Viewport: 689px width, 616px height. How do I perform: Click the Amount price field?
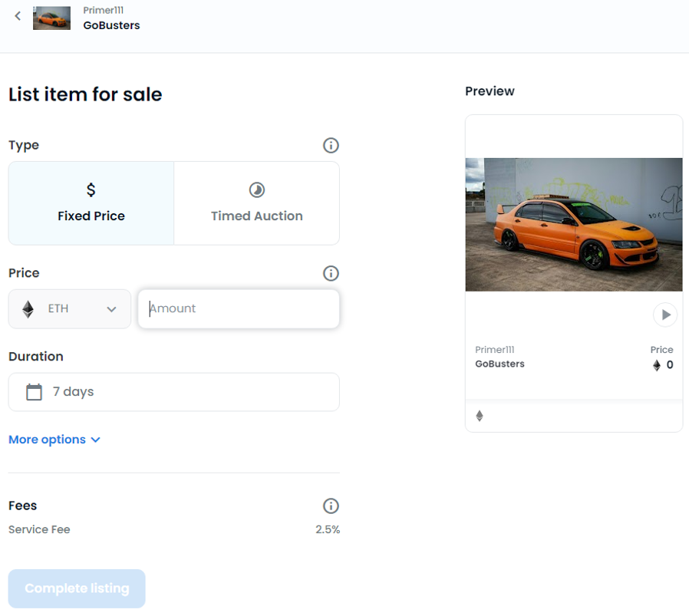(x=239, y=309)
